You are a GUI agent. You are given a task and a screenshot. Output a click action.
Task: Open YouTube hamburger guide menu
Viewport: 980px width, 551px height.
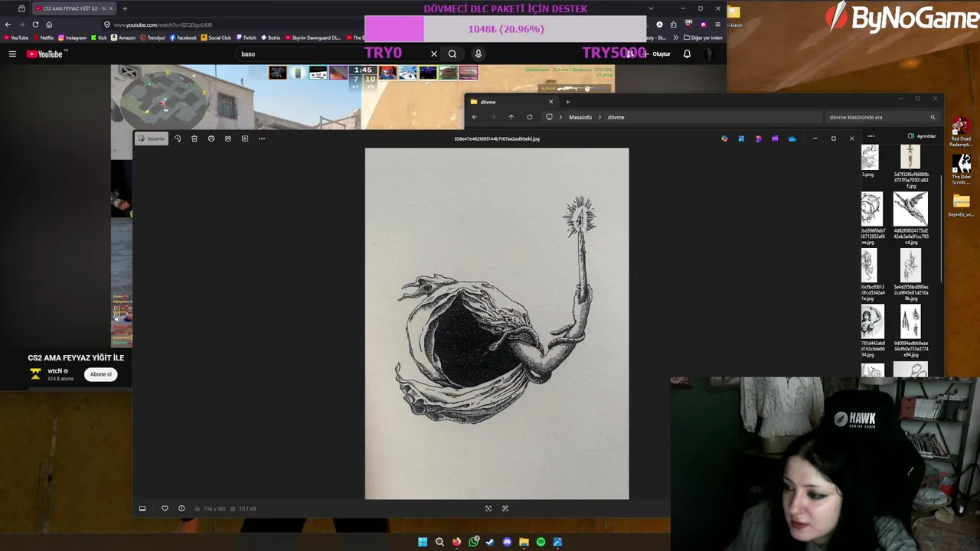click(x=12, y=54)
